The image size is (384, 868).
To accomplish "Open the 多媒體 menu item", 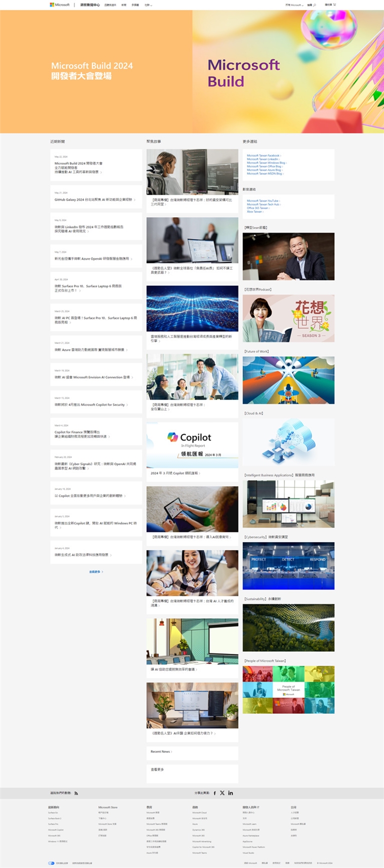I will [x=135, y=5].
